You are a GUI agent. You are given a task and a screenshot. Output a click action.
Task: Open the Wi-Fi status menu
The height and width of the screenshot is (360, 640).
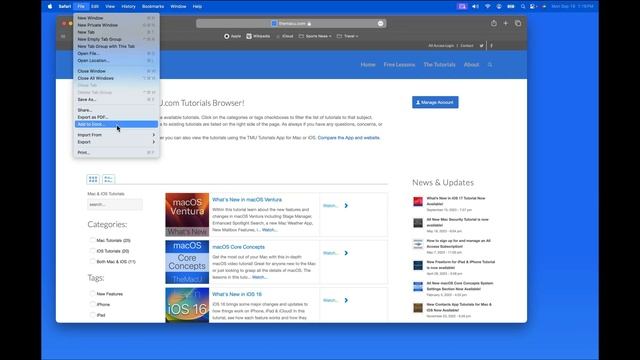pyautogui.click(x=487, y=6)
